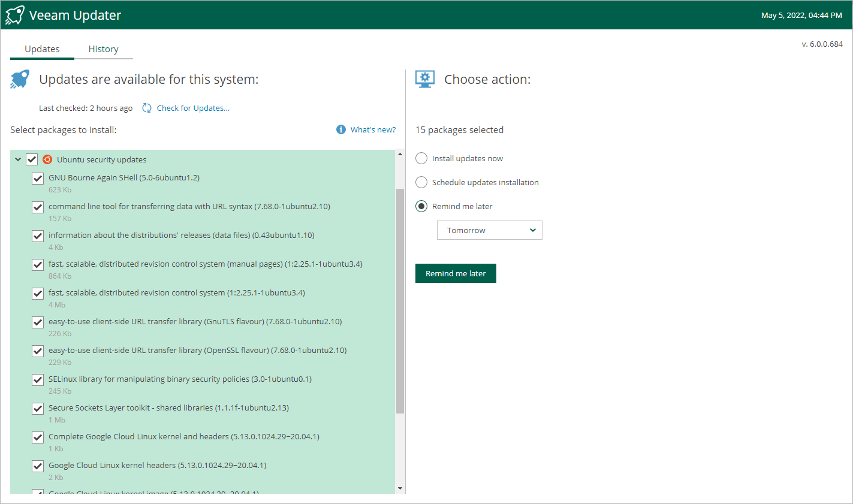
Task: Click the '229 Kb' size text
Action: click(60, 363)
